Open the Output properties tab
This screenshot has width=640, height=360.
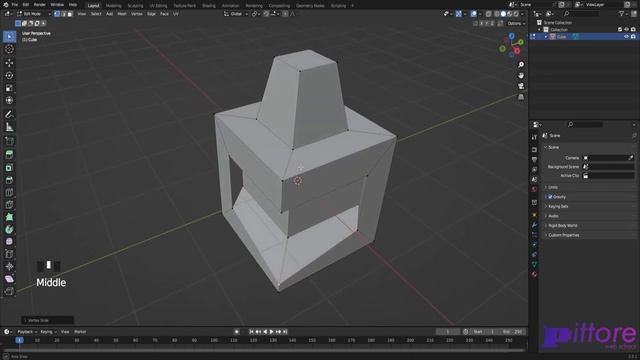pos(534,160)
